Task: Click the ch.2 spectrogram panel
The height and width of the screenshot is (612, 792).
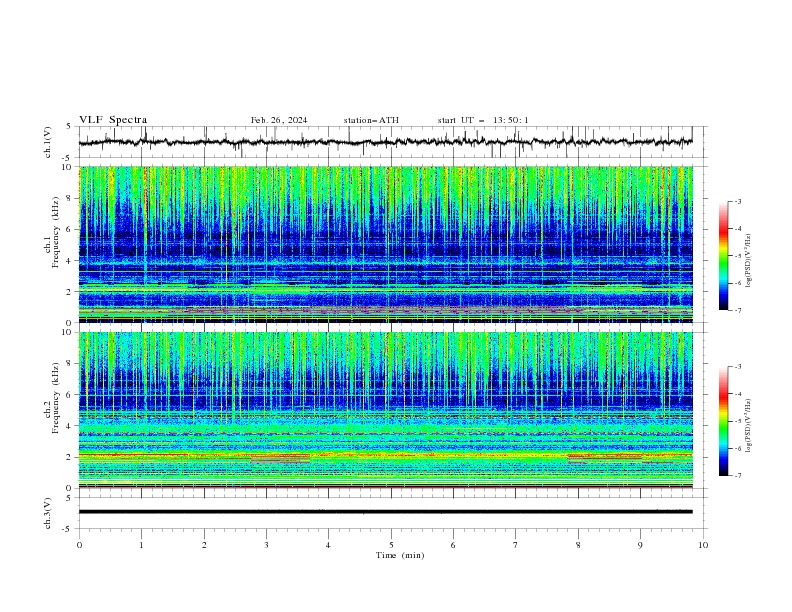Action: point(385,410)
